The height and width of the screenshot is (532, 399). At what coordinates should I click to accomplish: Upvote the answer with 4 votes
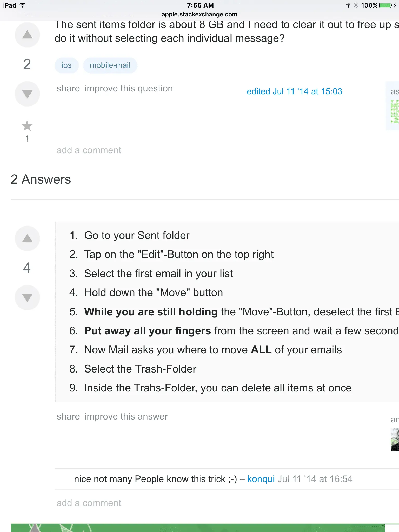coord(27,238)
